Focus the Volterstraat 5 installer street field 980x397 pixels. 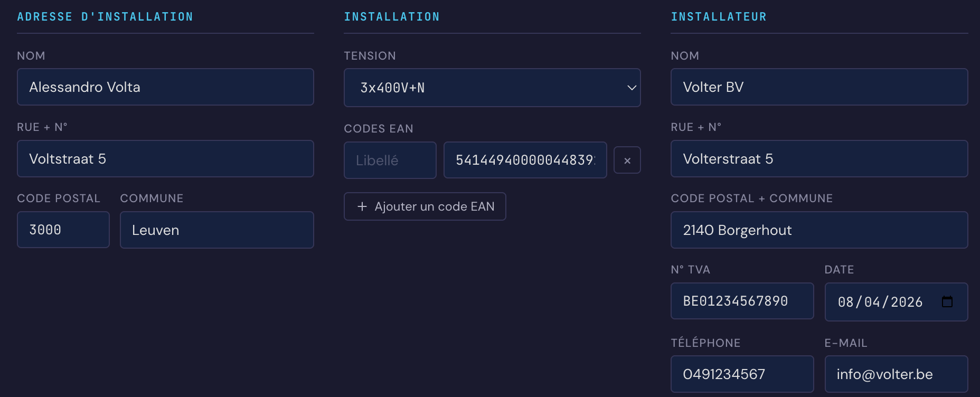tap(819, 158)
